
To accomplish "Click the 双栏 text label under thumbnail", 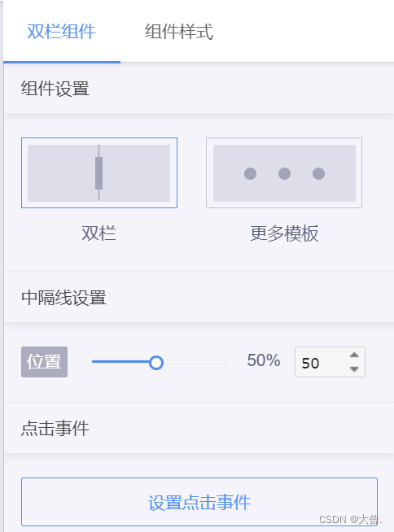I will [x=98, y=233].
